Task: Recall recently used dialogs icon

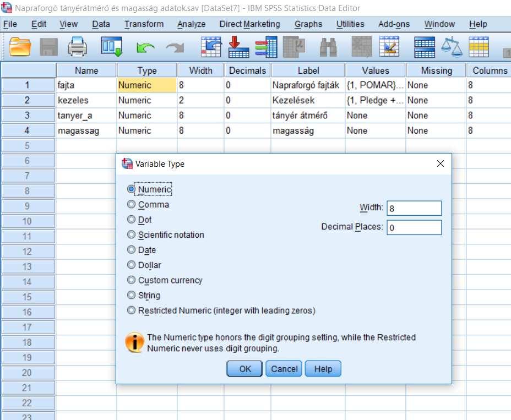Action: [x=111, y=47]
